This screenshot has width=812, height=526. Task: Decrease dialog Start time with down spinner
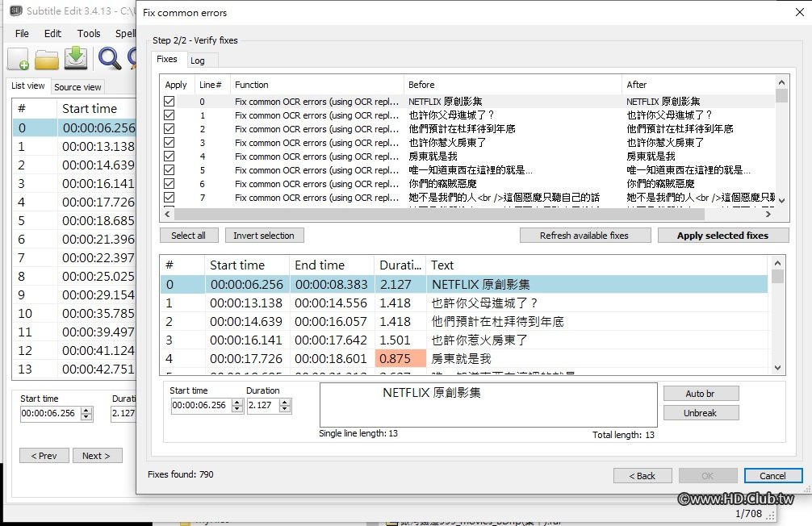click(x=237, y=409)
